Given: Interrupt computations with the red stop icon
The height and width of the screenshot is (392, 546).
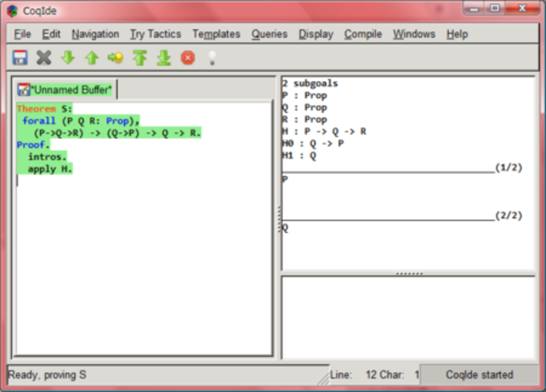Looking at the screenshot, I should [x=188, y=58].
